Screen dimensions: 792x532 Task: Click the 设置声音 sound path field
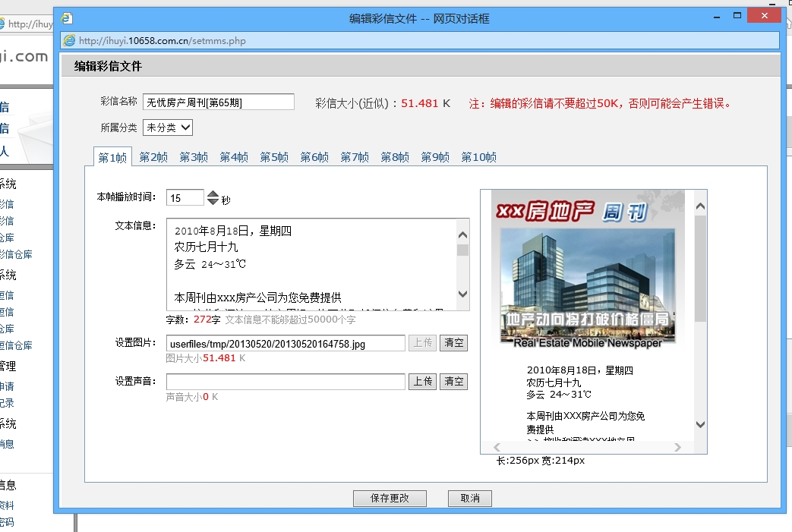(286, 382)
